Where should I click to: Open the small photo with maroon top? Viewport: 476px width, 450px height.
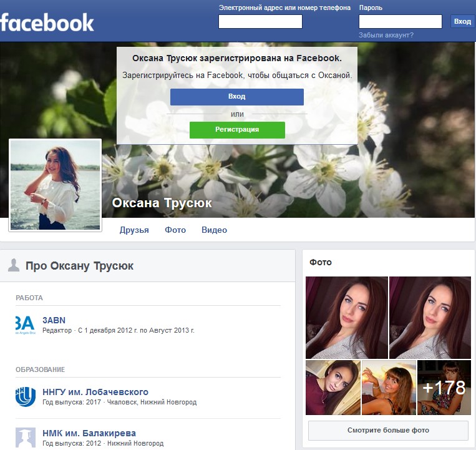click(333, 388)
